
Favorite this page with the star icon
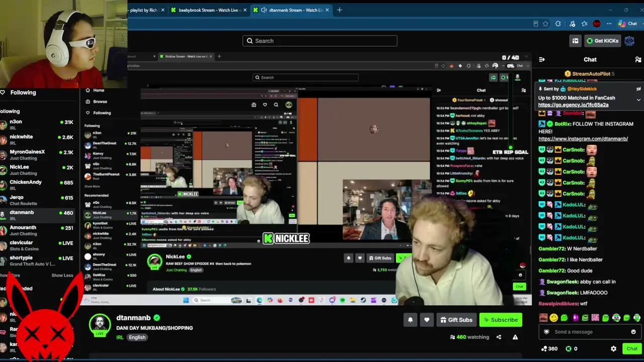tap(545, 24)
